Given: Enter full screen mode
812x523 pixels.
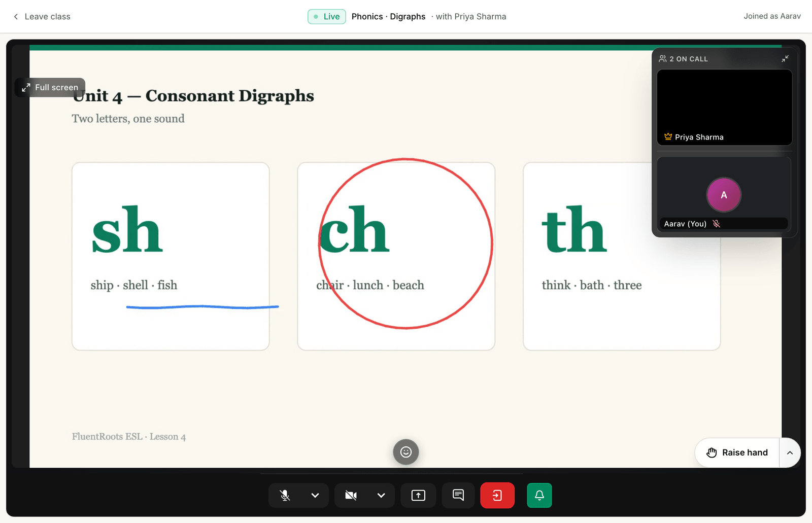Looking at the screenshot, I should coord(50,87).
